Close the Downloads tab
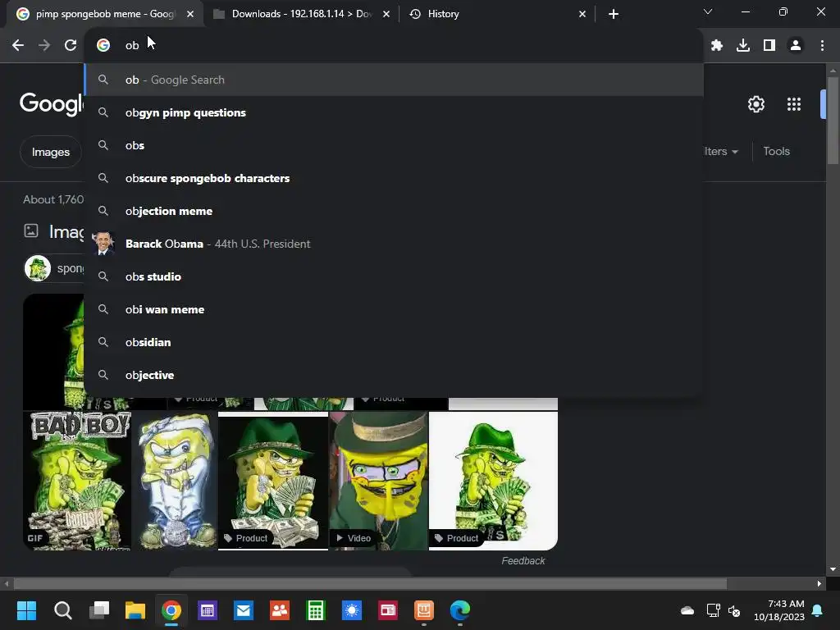This screenshot has width=840, height=630. point(386,14)
